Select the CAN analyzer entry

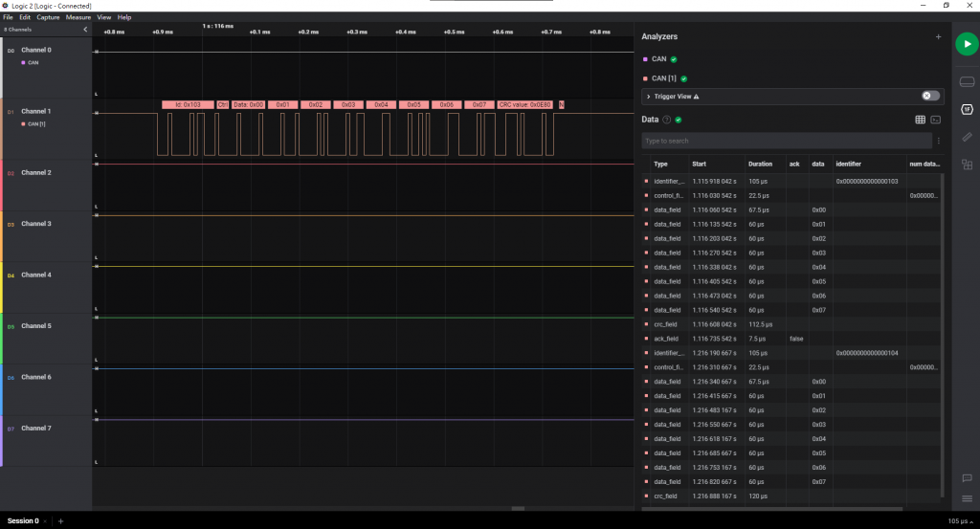[x=658, y=59]
